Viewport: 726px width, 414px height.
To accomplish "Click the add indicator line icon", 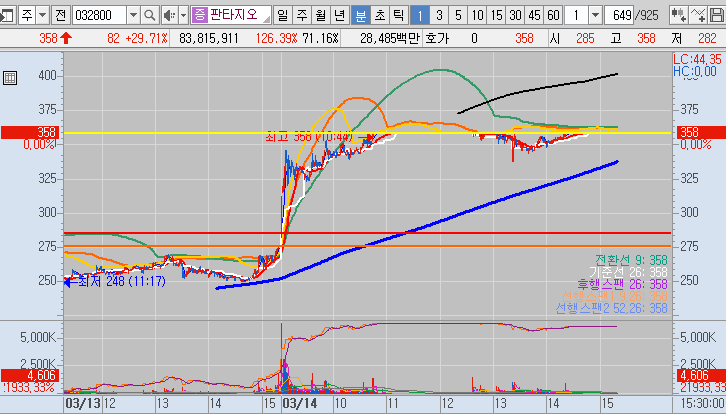I will (x=697, y=16).
